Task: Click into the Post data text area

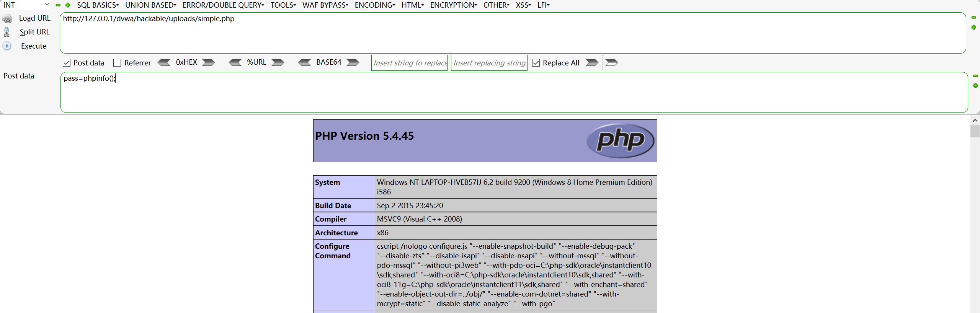Action: (x=514, y=93)
